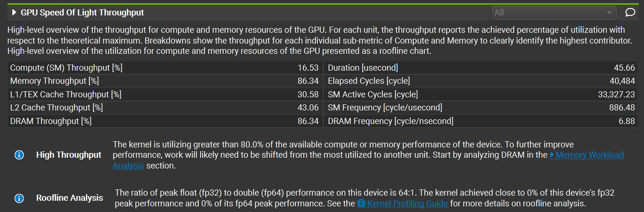
Task: Select the DRAM Throughput [%] metric row
Action: coord(165,121)
